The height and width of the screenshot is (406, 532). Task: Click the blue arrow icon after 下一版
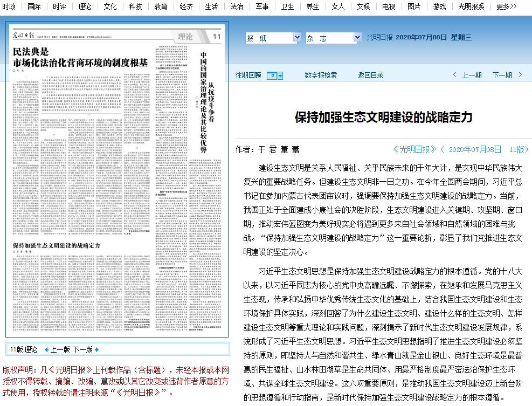(x=97, y=349)
